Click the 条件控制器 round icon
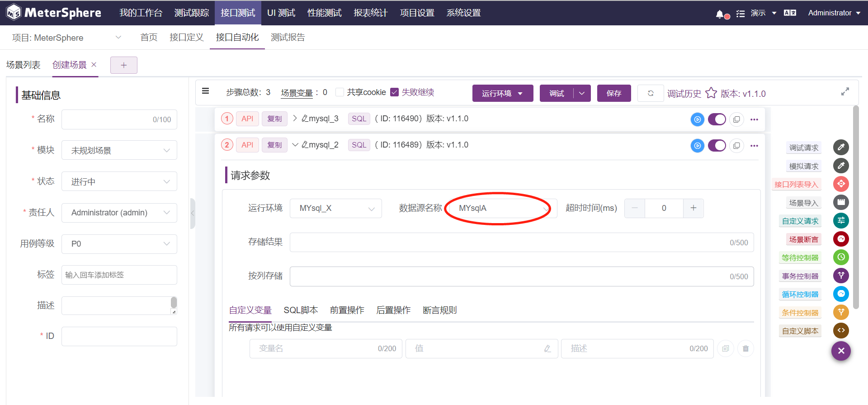The image size is (868, 405). pos(841,312)
